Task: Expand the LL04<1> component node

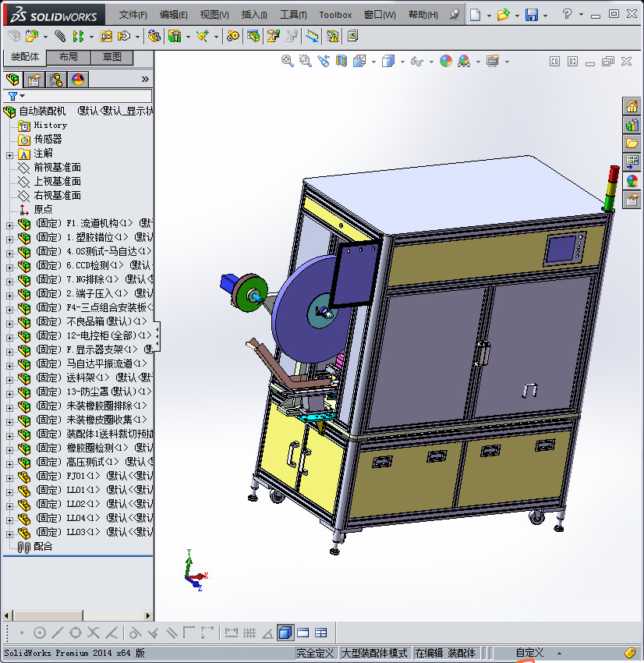Action: pos(9,520)
